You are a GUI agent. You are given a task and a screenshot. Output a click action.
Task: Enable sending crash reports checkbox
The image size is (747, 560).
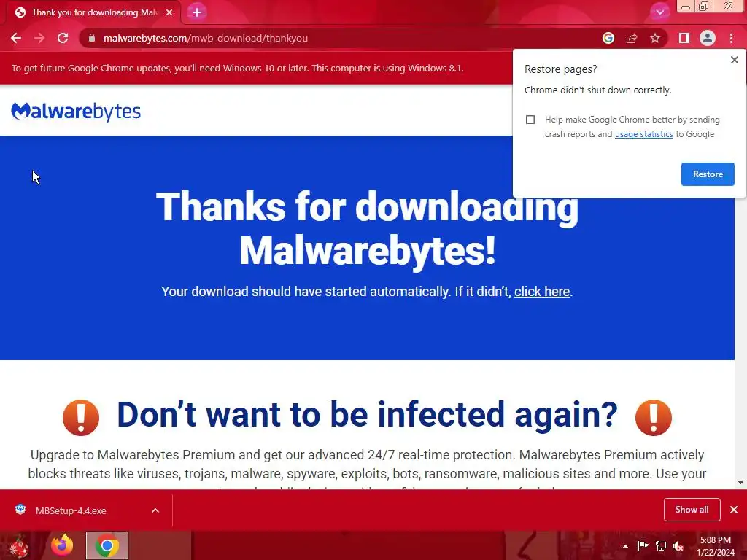tap(530, 120)
